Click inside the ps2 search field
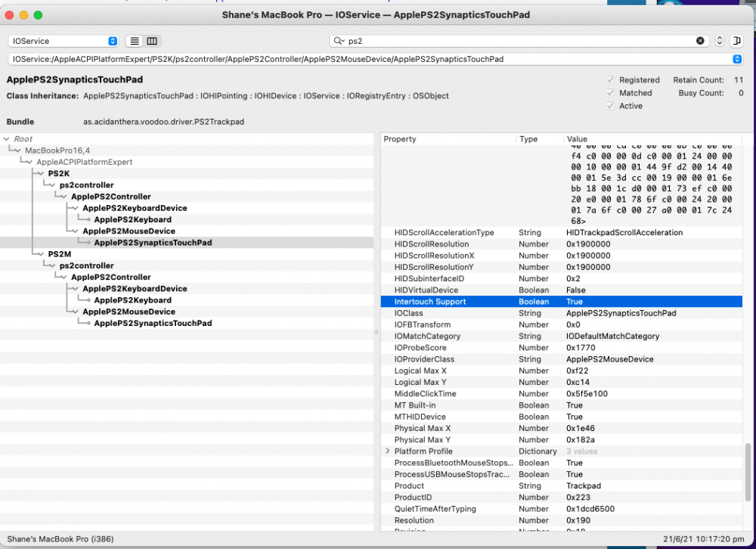Viewport: 756px width, 549px height. tap(521, 41)
